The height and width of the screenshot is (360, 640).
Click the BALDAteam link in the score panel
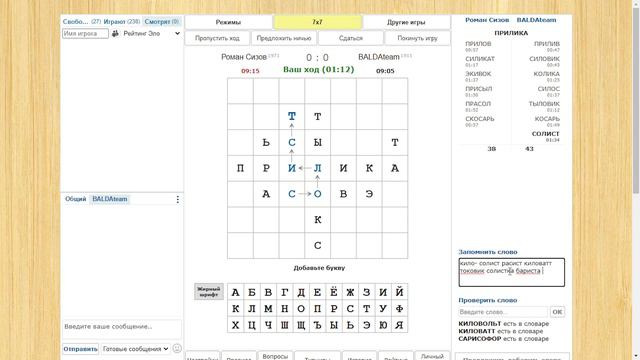pyautogui.click(x=536, y=20)
